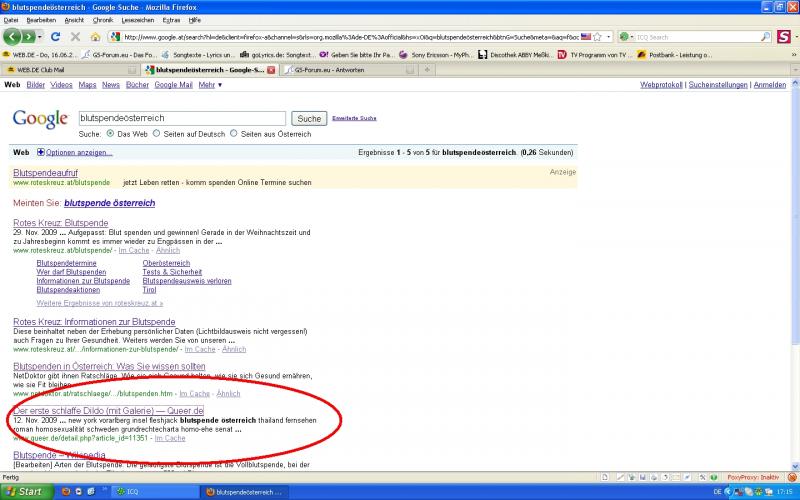Expand 'Optionen anzeigen...' plus icon
800x500 pixels.
41,152
